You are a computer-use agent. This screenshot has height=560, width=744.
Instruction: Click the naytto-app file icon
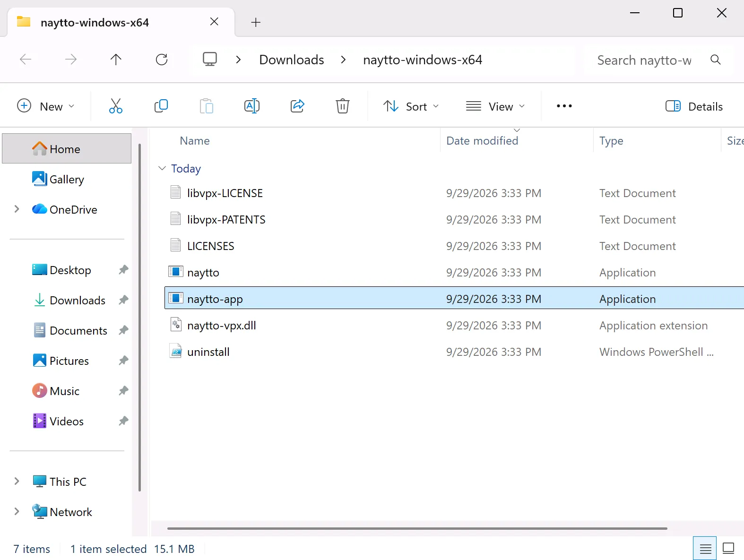176,298
